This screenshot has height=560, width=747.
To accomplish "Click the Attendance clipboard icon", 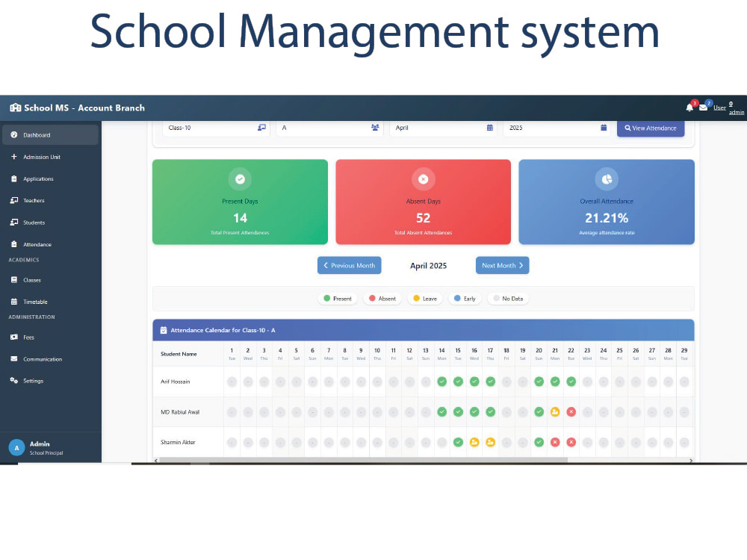I will pyautogui.click(x=13, y=244).
